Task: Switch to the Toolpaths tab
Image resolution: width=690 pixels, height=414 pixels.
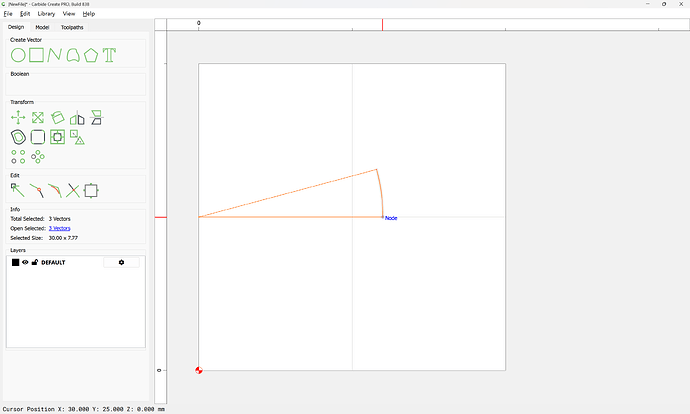Action: click(x=73, y=27)
